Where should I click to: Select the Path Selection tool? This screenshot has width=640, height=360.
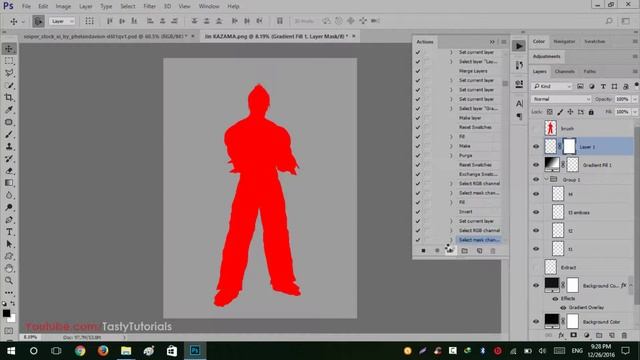click(x=9, y=244)
